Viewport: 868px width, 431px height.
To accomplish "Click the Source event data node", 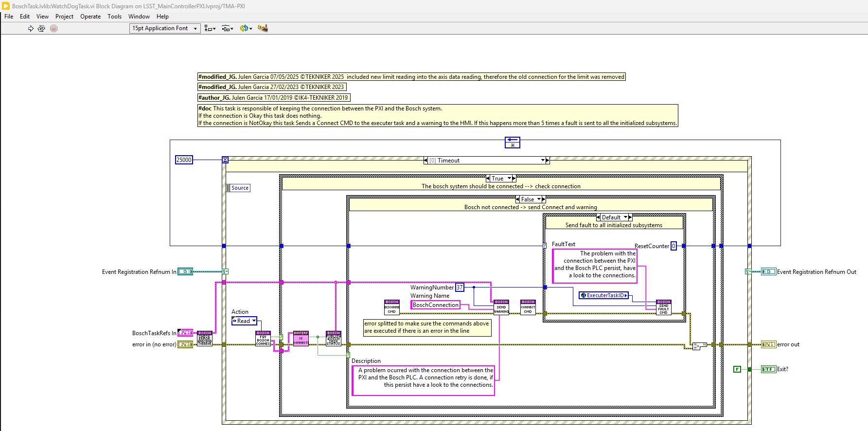I will tap(238, 188).
